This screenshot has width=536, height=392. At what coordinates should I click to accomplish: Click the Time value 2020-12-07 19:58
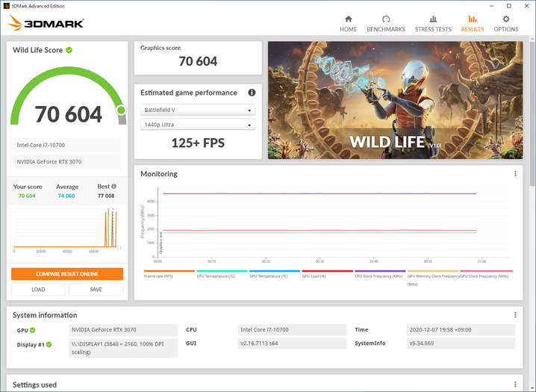point(461,330)
